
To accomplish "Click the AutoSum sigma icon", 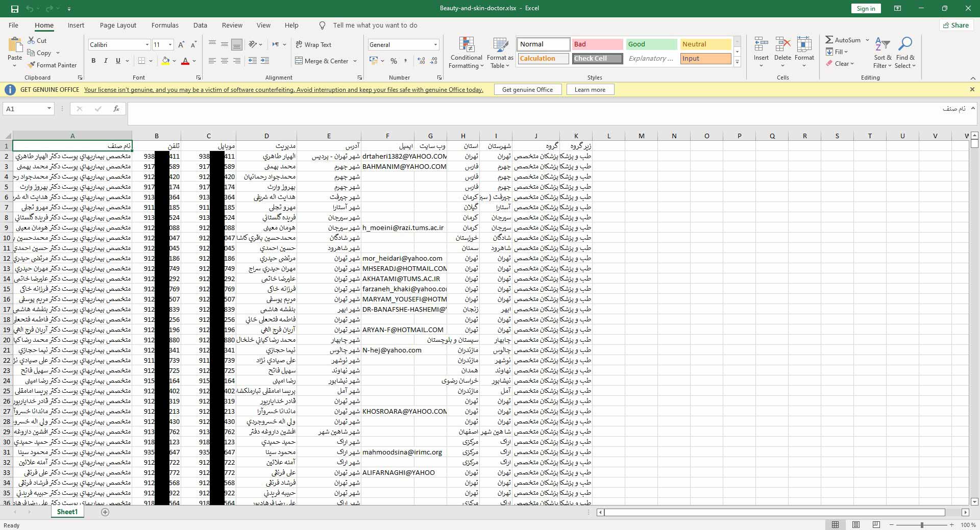I will coord(829,40).
